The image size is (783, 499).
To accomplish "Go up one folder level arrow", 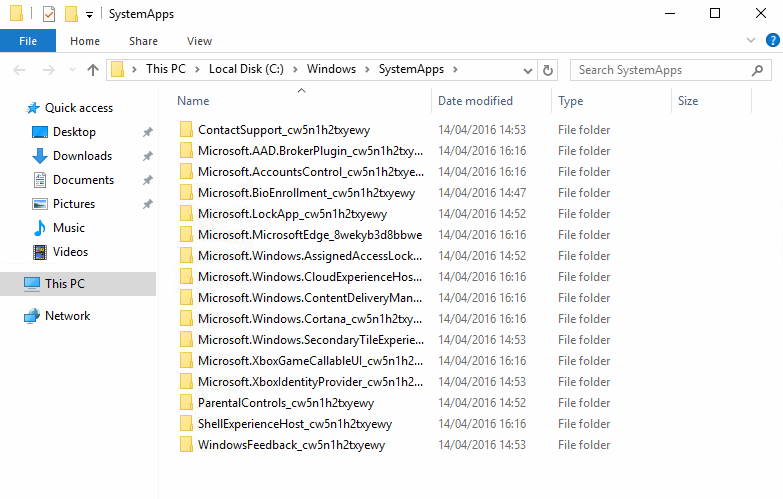I will tap(93, 70).
